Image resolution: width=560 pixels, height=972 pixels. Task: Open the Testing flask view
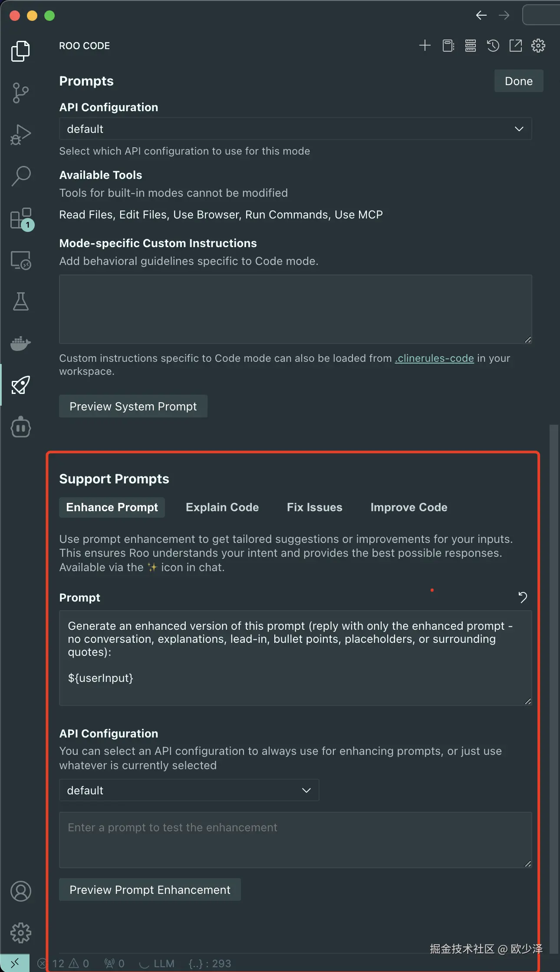(20, 301)
